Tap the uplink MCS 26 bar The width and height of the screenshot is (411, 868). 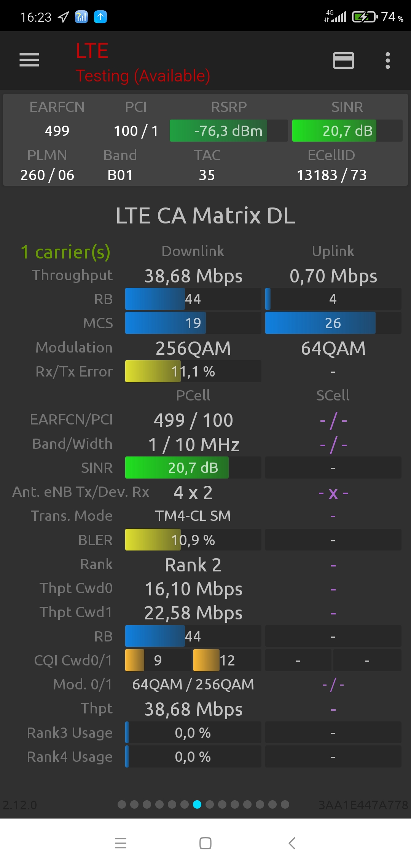pyautogui.click(x=333, y=323)
